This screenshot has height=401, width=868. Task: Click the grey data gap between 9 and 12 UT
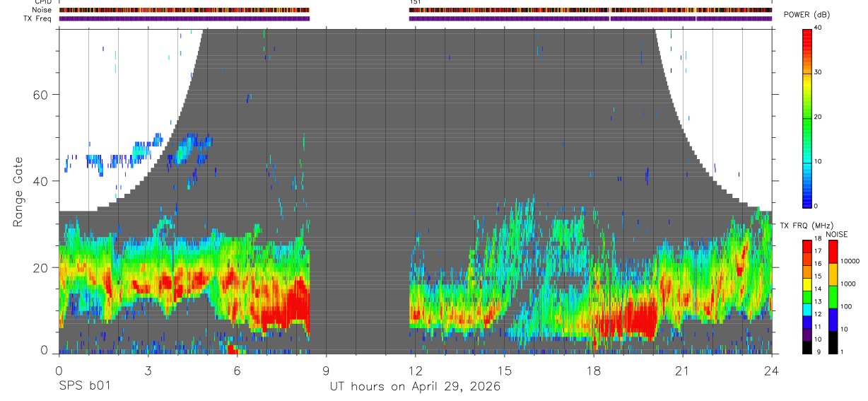coord(360,191)
